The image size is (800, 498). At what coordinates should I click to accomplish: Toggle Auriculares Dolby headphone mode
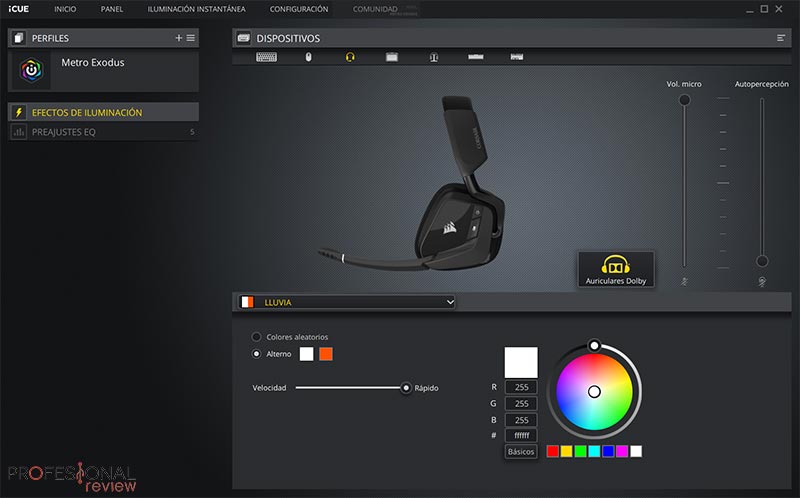click(616, 269)
